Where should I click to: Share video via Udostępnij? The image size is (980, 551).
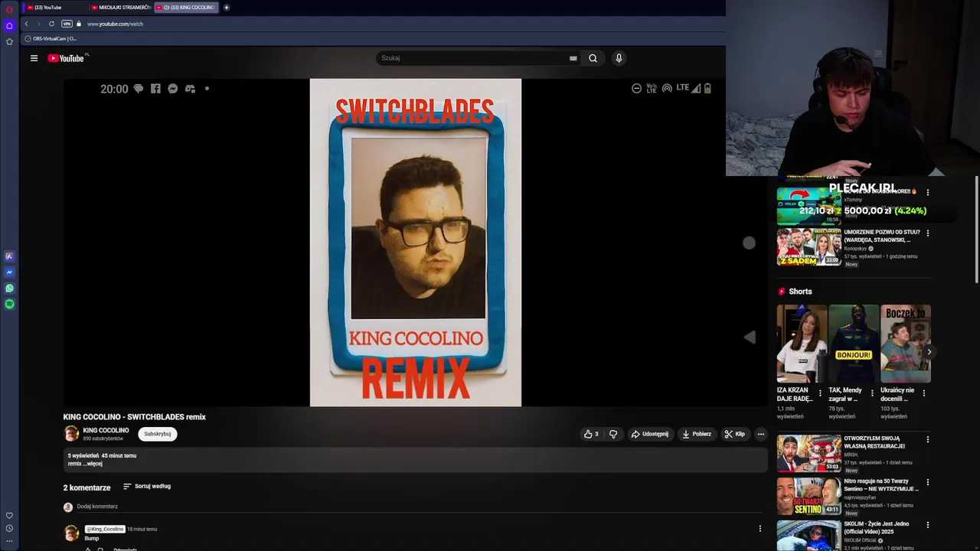[650, 434]
